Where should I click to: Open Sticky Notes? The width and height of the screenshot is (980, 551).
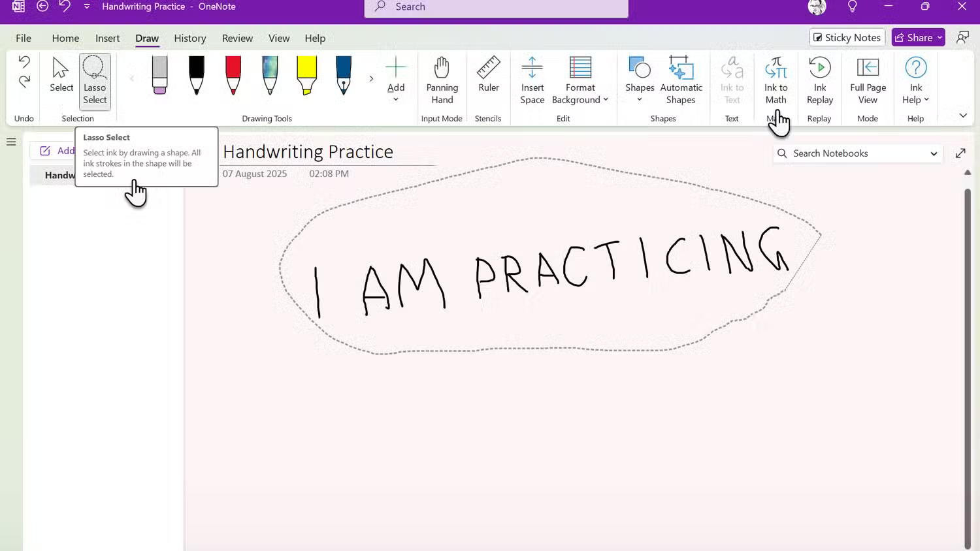[847, 37]
